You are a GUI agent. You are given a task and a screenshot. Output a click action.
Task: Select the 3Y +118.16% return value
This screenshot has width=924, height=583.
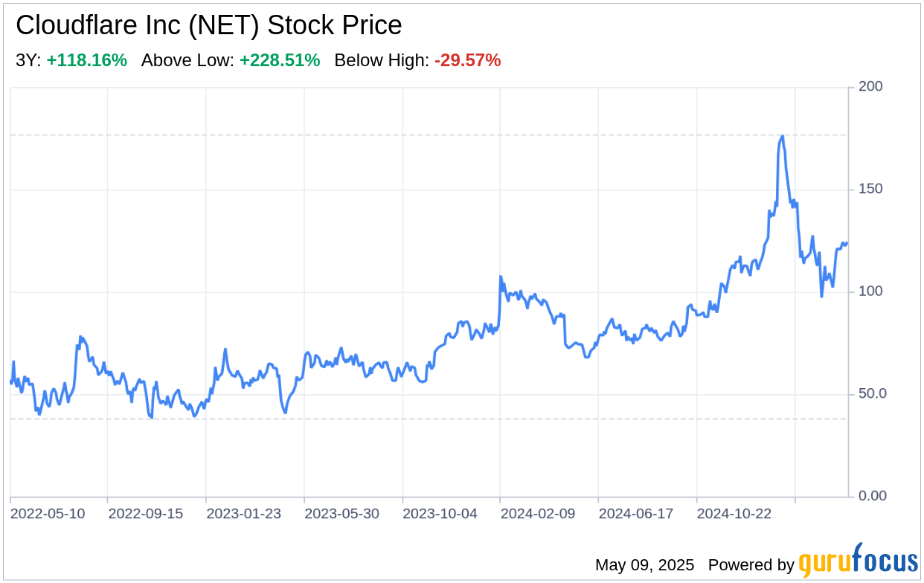pos(86,61)
